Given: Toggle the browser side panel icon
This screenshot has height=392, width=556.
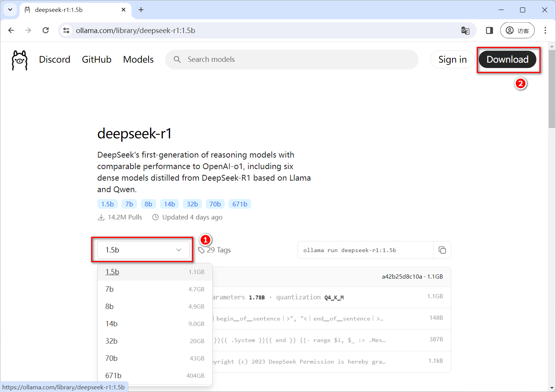Looking at the screenshot, I should 489,30.
